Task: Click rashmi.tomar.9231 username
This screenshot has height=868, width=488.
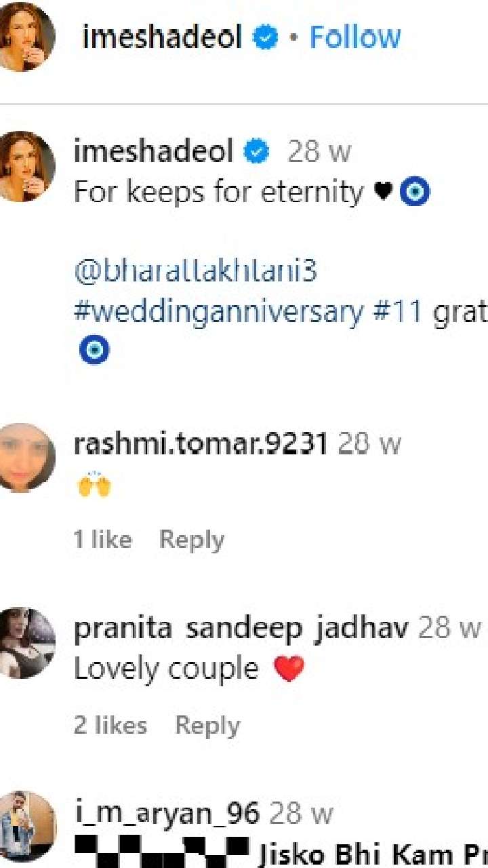Action: 201,444
